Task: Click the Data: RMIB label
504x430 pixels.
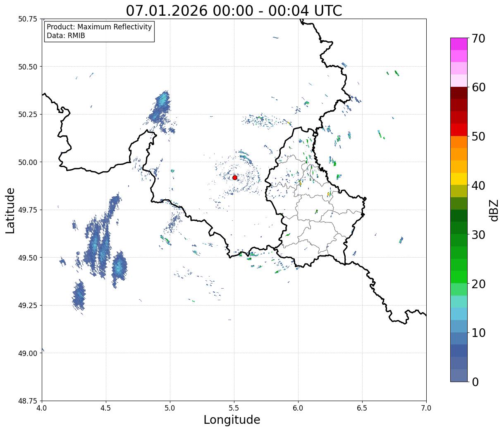Action: coord(66,36)
